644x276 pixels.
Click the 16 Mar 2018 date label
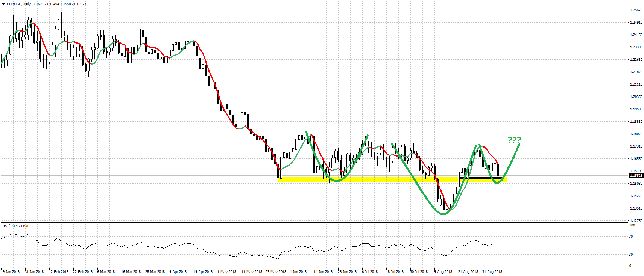[x=131, y=272]
